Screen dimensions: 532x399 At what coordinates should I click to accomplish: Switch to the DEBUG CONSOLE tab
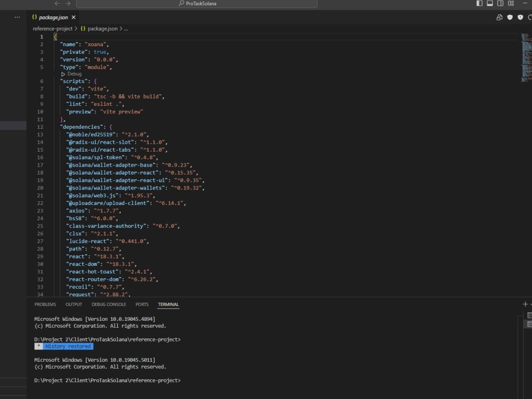pos(109,304)
